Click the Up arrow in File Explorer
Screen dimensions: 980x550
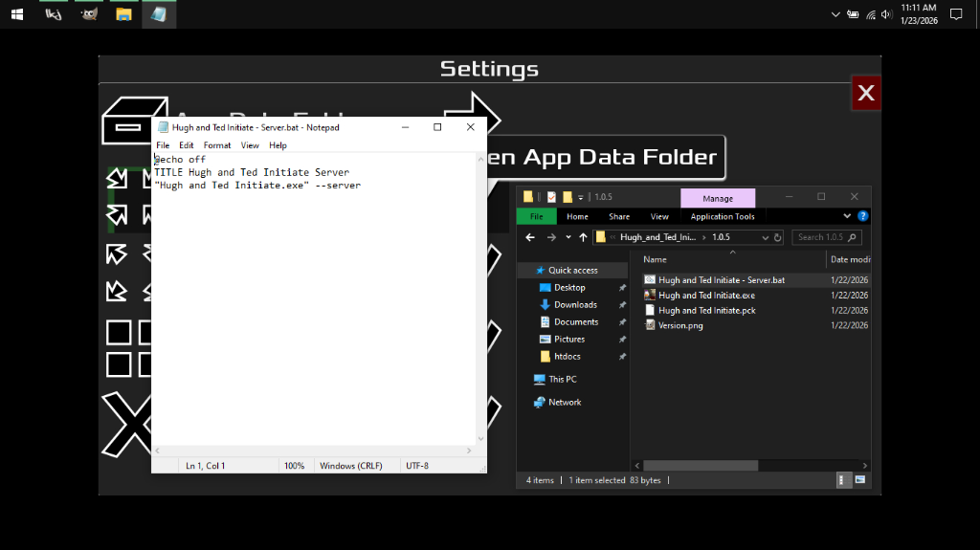click(583, 237)
